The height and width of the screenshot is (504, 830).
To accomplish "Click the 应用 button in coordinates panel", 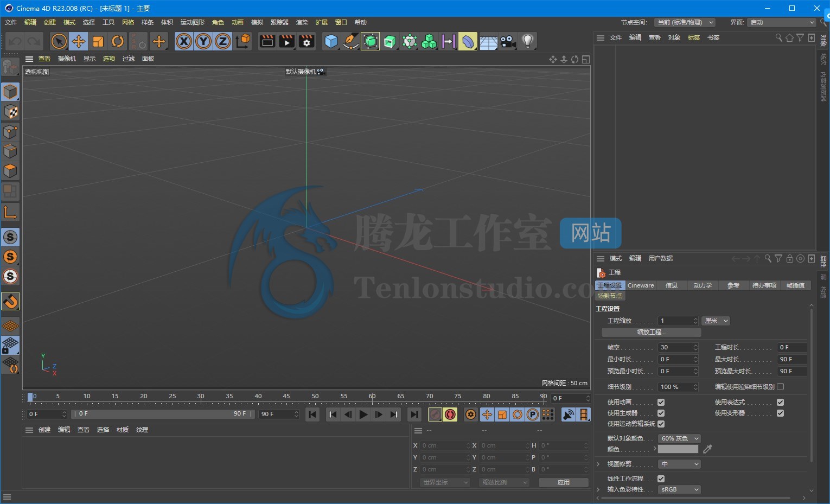I will (x=563, y=482).
